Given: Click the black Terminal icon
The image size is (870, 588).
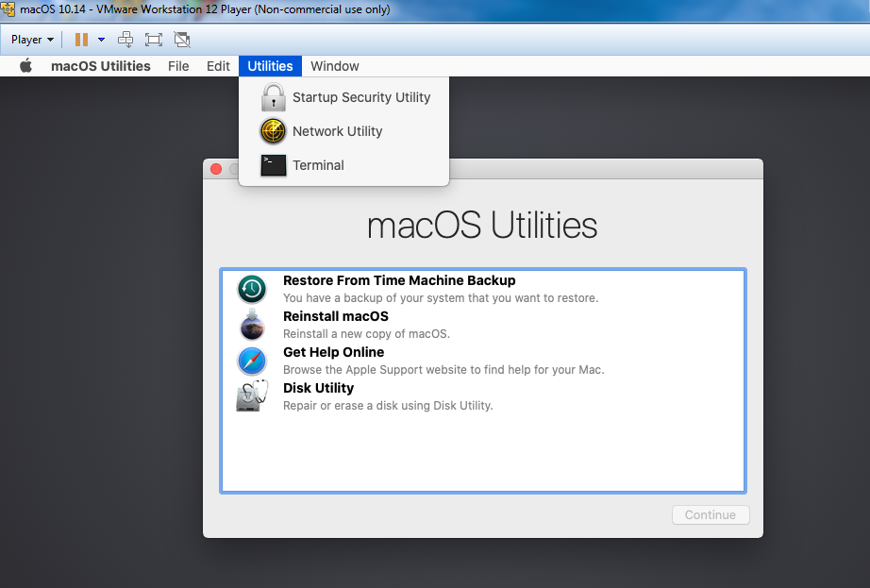Looking at the screenshot, I should click(x=274, y=165).
